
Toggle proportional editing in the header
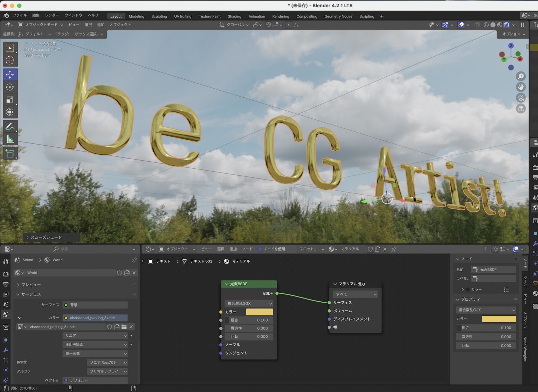(x=289, y=25)
